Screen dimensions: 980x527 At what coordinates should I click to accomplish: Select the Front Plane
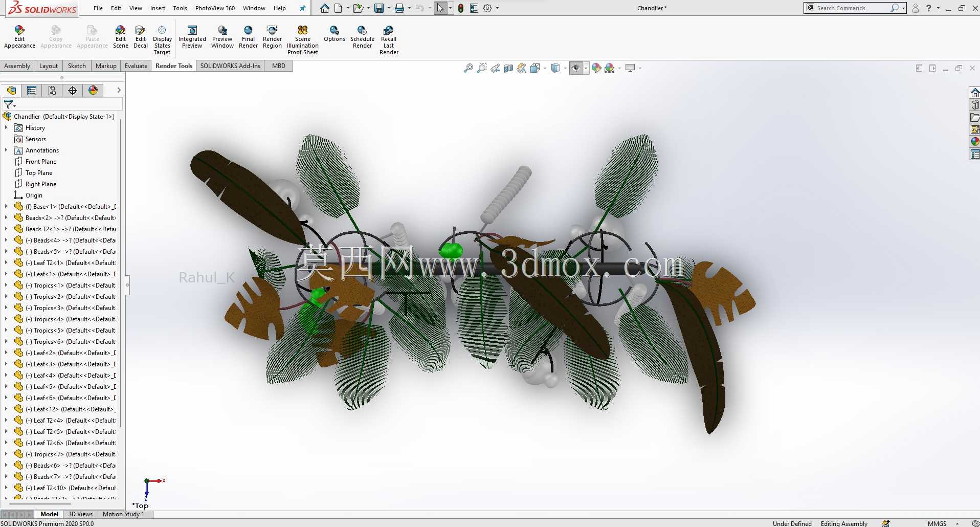[x=41, y=162]
